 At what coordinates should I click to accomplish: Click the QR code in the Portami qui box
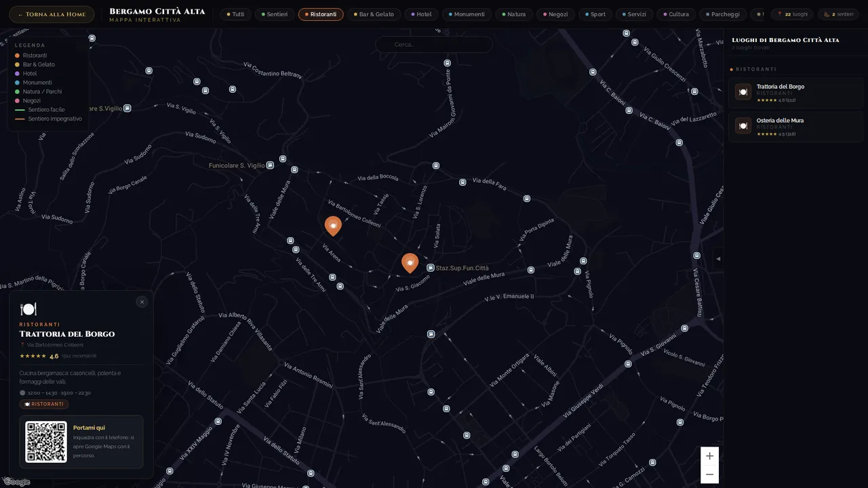point(46,442)
